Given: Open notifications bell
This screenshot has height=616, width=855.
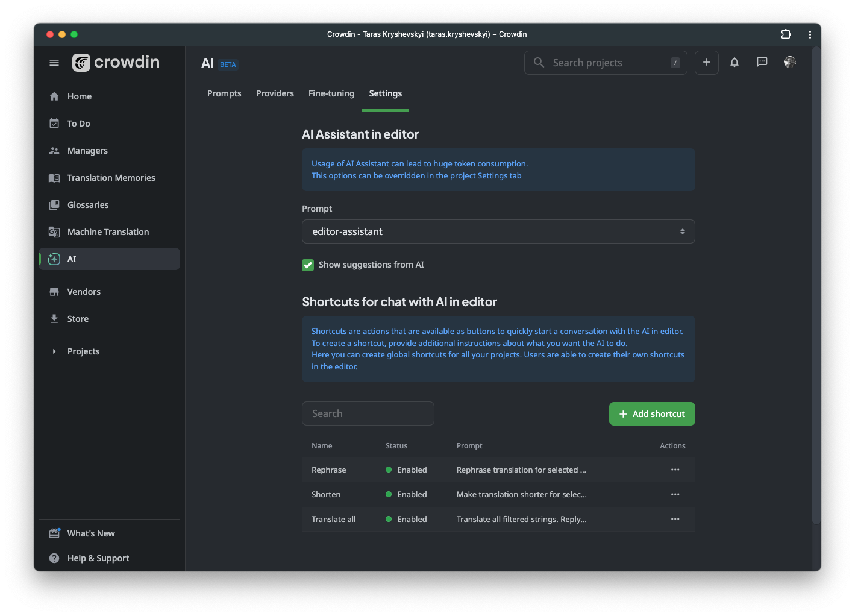Looking at the screenshot, I should tap(734, 62).
